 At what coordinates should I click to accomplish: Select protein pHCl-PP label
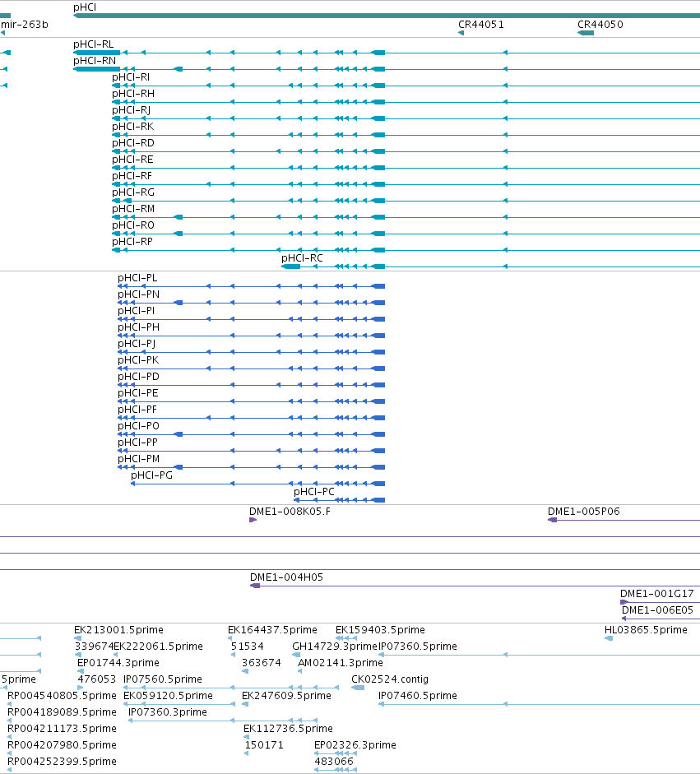(x=137, y=443)
